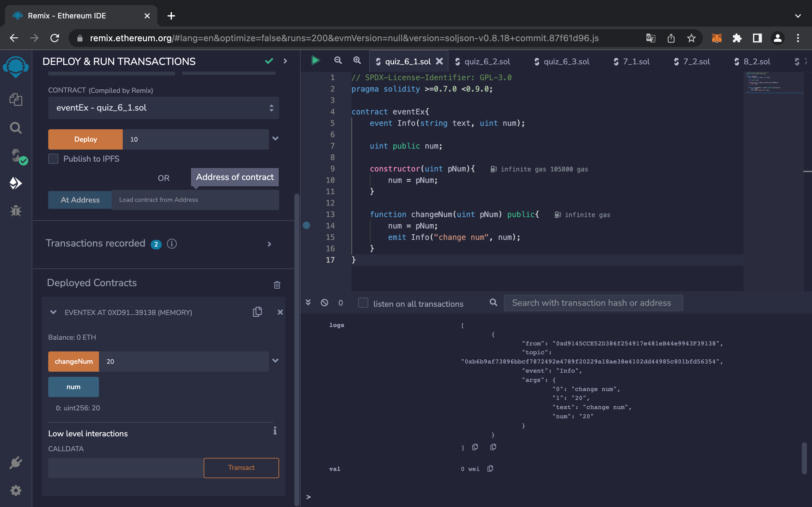This screenshot has width=812, height=507.
Task: Open the File Explorer sidebar icon
Action: point(16,99)
